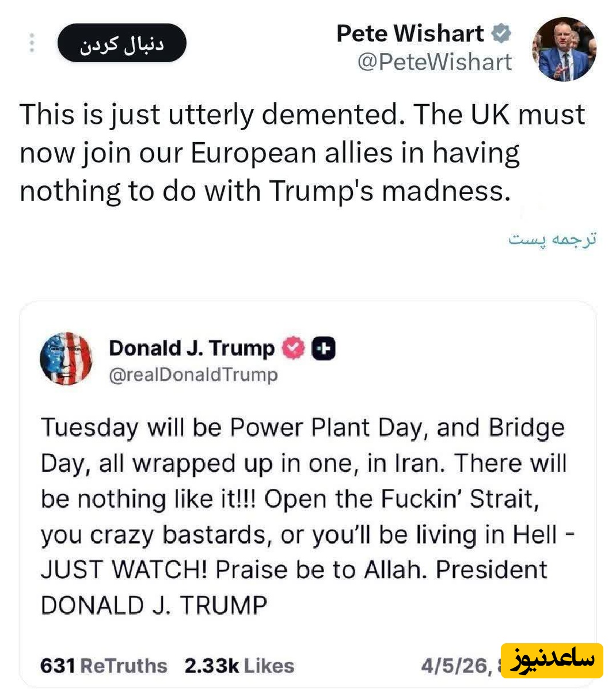Open Pete Wishart's profile photo
The height and width of the screenshot is (691, 616).
tap(564, 50)
